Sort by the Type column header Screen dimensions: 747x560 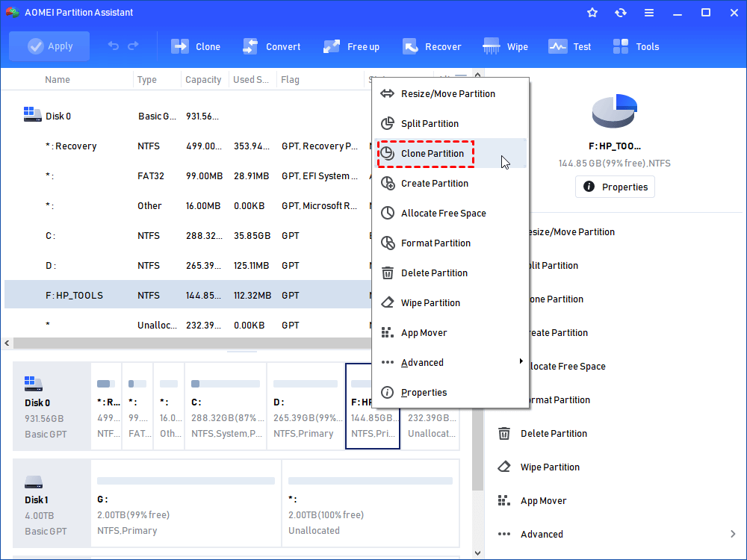146,80
